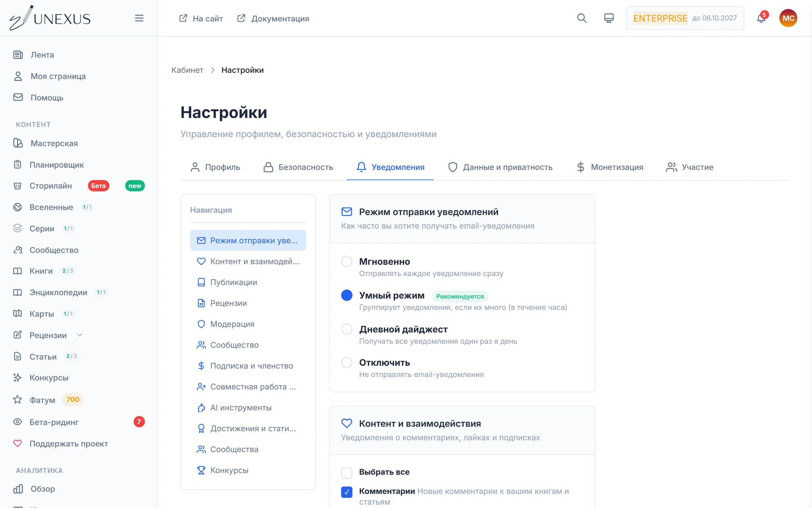812x508 pixels.
Task: Click the Кабинет breadcrumb link
Action: (x=187, y=70)
